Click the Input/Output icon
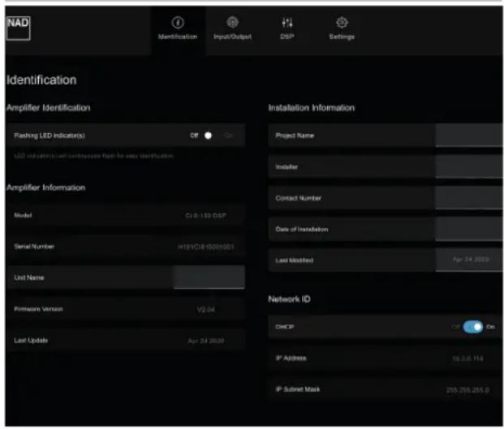 [x=232, y=22]
